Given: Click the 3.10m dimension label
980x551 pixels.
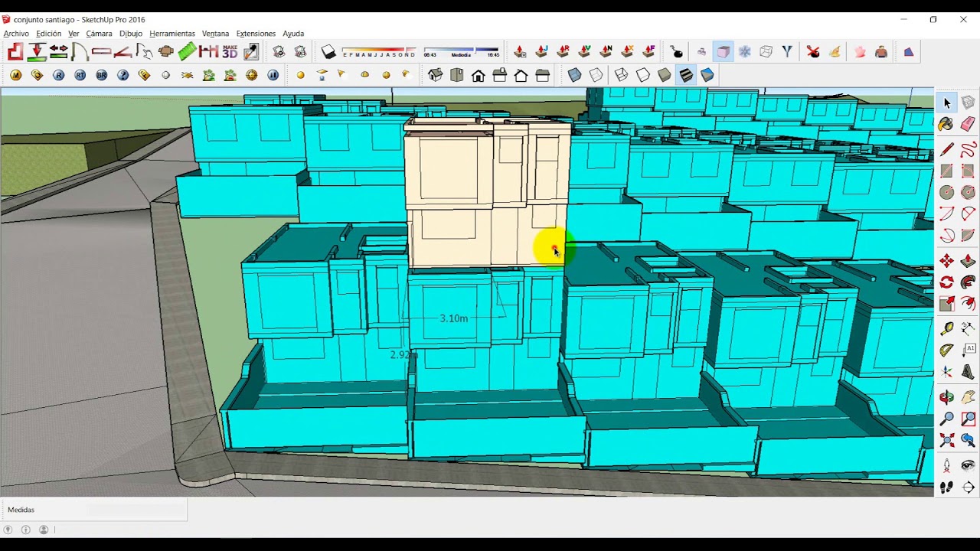Looking at the screenshot, I should pyautogui.click(x=454, y=318).
